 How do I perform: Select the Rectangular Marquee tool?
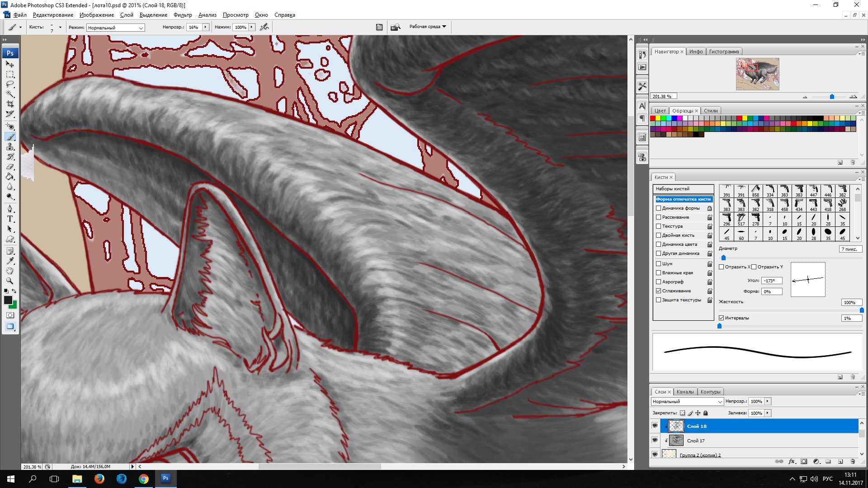click(x=10, y=74)
